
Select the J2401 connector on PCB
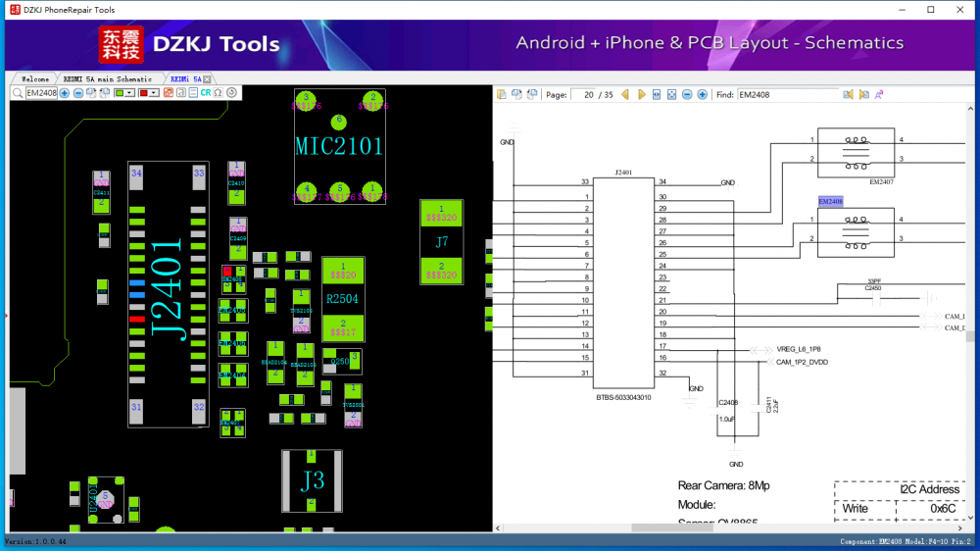pyautogui.click(x=167, y=294)
